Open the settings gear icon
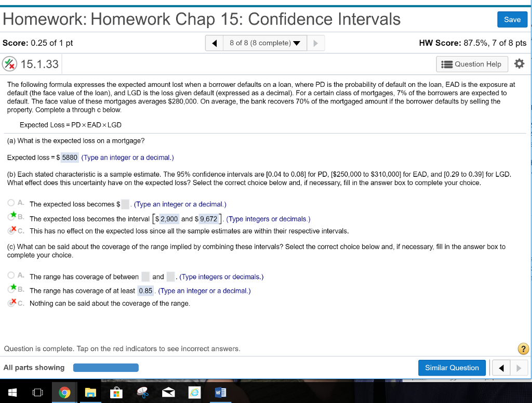The image size is (532, 403). pyautogui.click(x=519, y=64)
